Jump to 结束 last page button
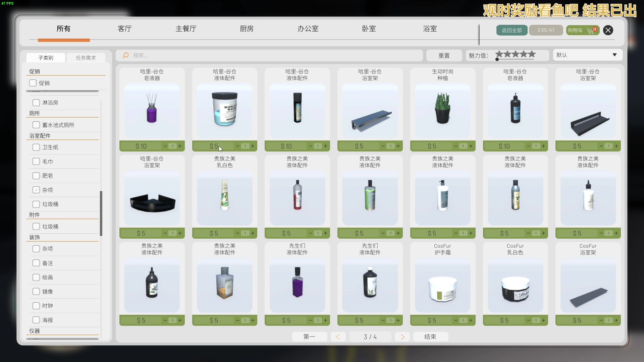 coord(430,337)
